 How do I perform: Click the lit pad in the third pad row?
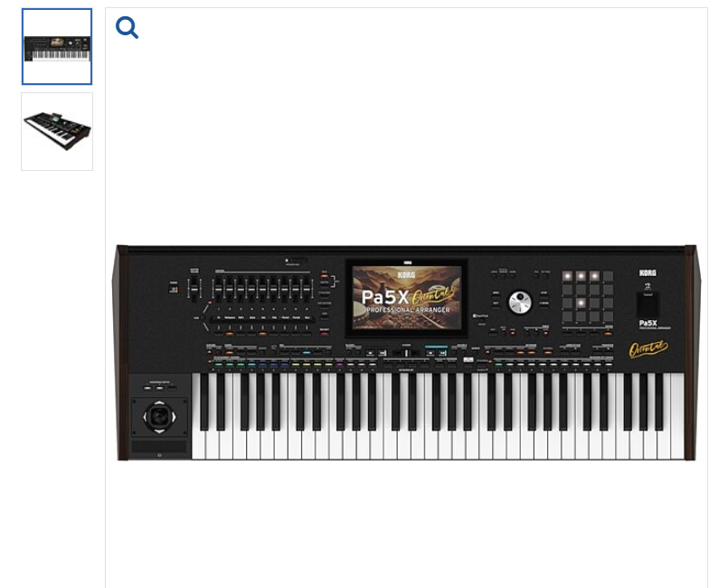[581, 302]
